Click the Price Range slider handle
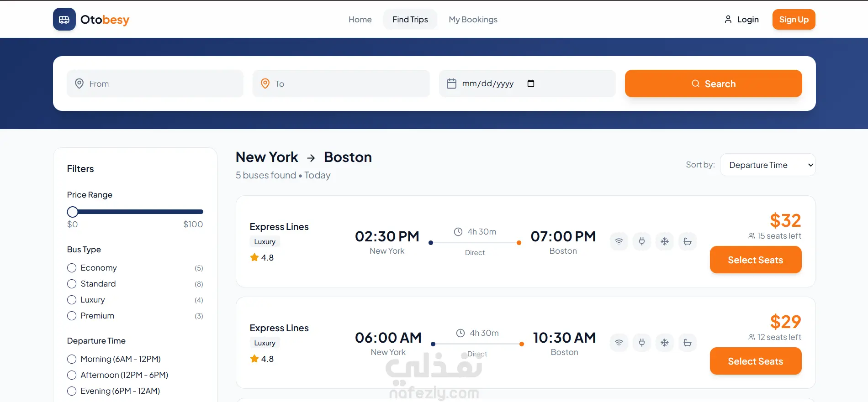The height and width of the screenshot is (402, 868). pyautogui.click(x=73, y=212)
